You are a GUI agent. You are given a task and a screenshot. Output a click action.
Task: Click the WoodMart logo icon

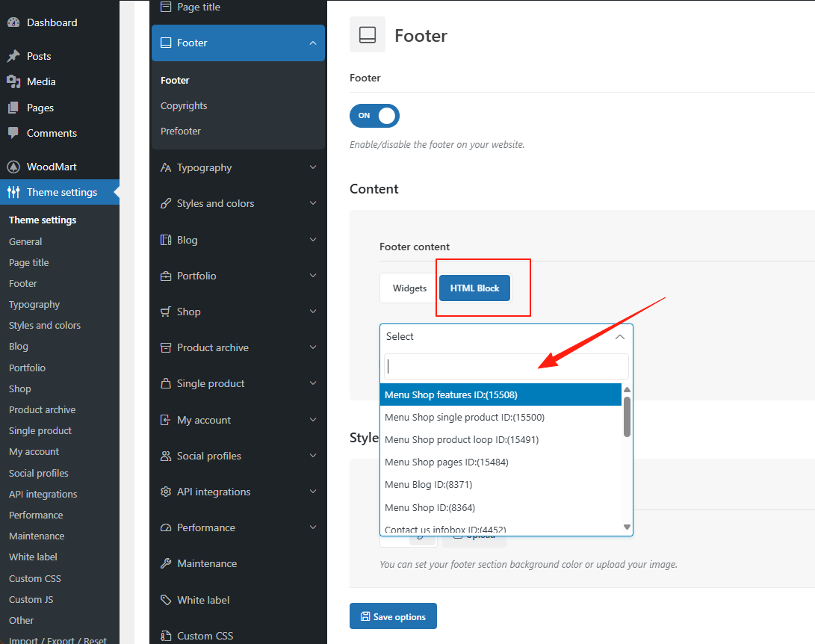click(x=13, y=167)
